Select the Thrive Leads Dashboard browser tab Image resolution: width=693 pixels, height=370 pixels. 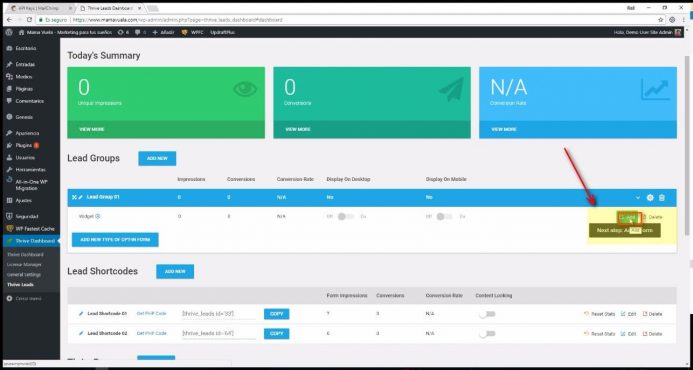(x=109, y=8)
